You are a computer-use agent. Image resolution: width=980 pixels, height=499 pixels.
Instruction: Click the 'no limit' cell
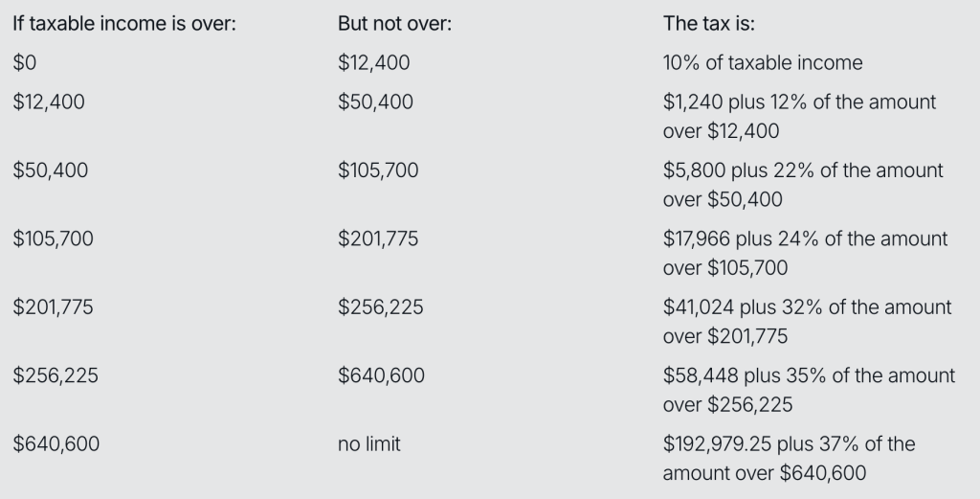point(368,444)
